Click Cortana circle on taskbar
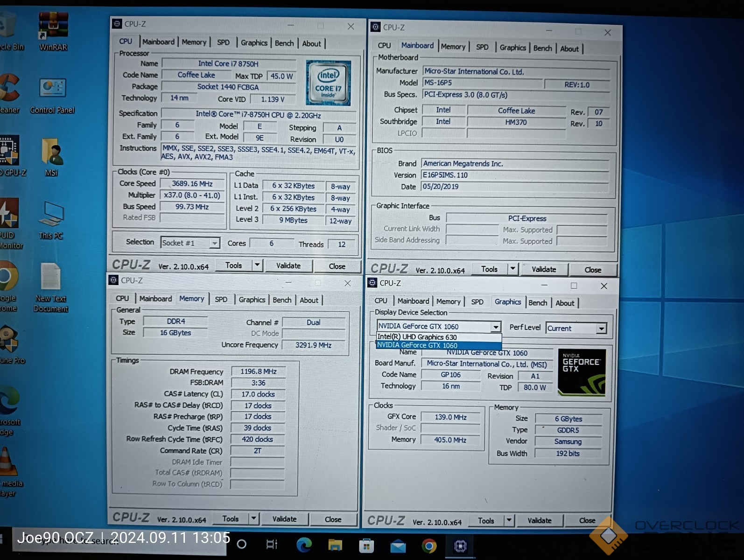 click(241, 544)
